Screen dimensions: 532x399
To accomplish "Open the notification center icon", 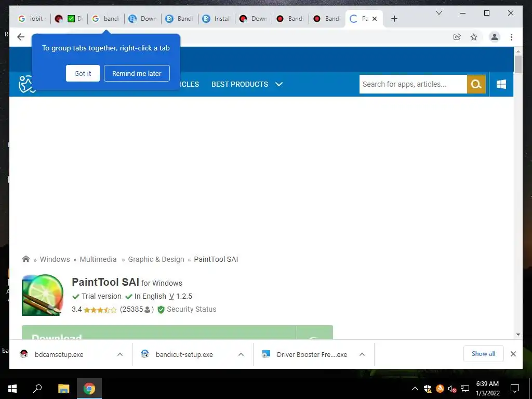I will [515, 389].
